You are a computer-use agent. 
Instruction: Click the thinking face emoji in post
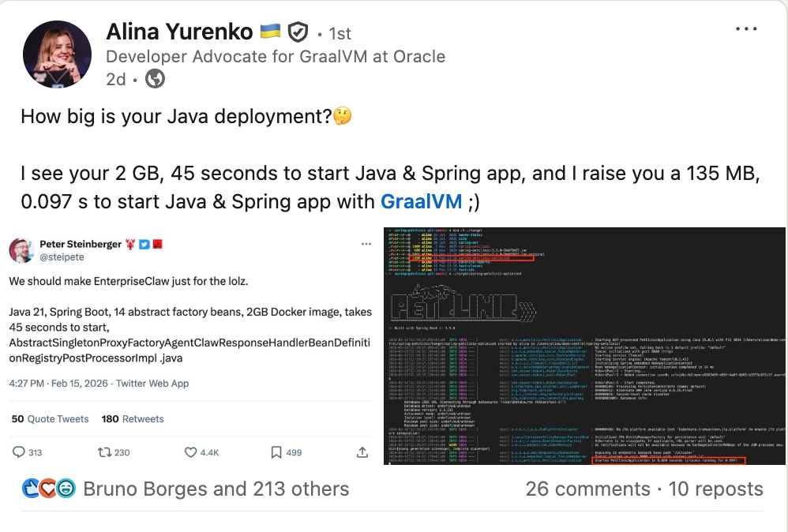tap(342, 116)
